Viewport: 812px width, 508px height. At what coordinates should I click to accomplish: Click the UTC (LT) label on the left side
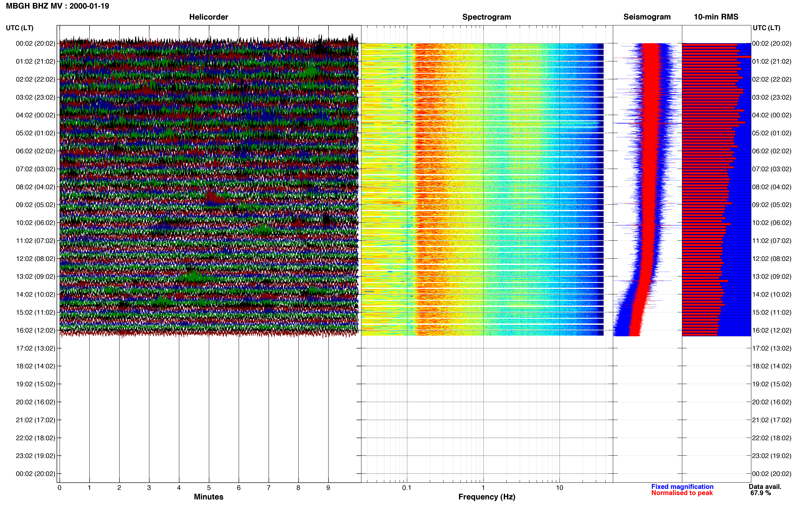(20, 28)
